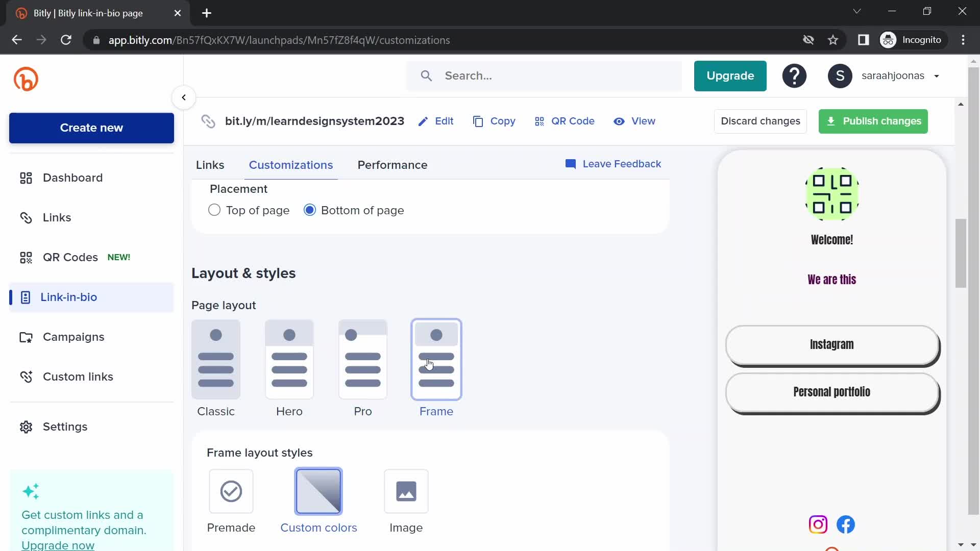Choose the Frame page layout
Image resolution: width=980 pixels, height=551 pixels.
point(436,359)
